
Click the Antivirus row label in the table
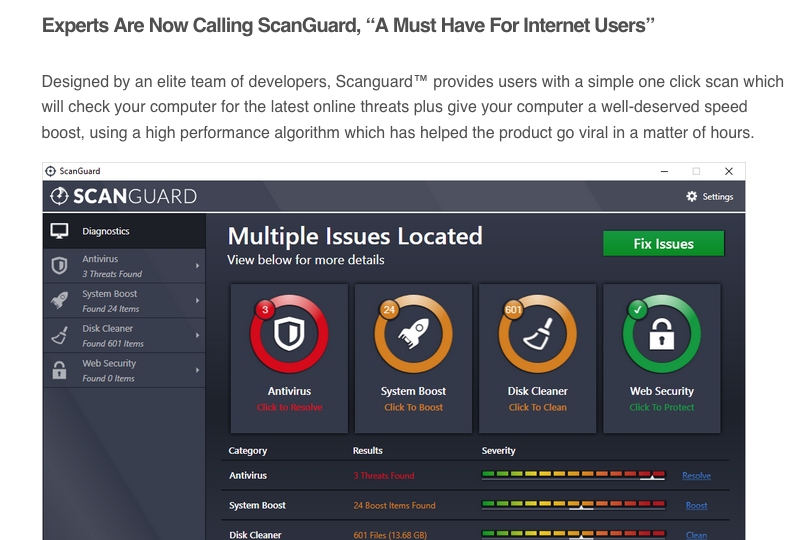(x=248, y=475)
